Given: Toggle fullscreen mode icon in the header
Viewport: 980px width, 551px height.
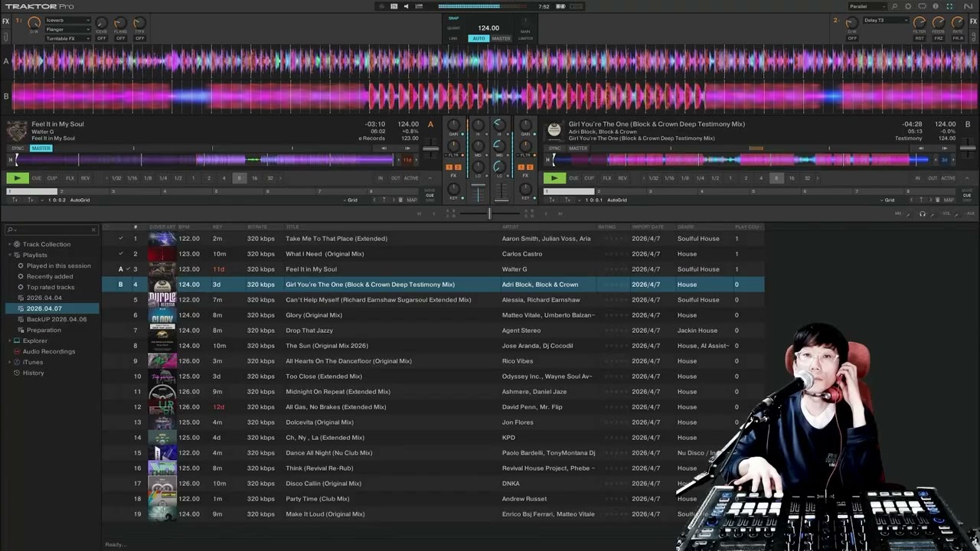Looking at the screenshot, I should point(949,6).
